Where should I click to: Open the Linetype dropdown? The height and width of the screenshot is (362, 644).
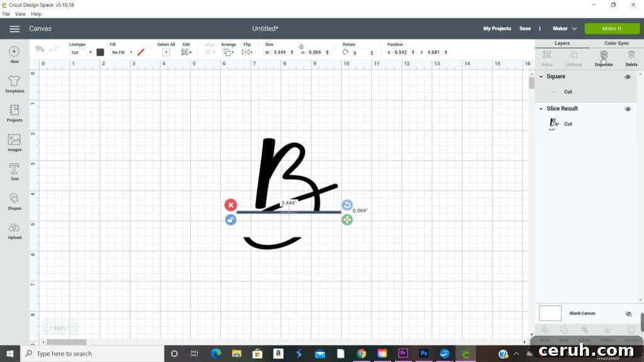[81, 53]
